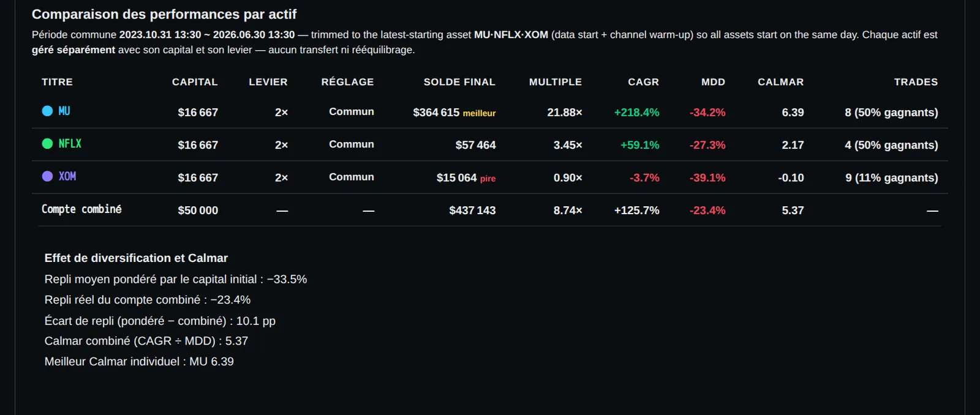Click XOM final balance $15 064
This screenshot has width=980, height=415.
pos(456,178)
